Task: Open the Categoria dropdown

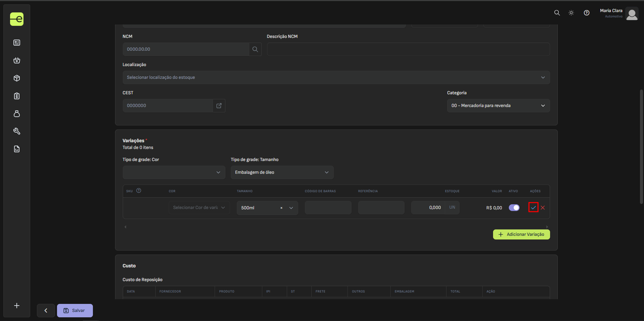Action: (498, 106)
